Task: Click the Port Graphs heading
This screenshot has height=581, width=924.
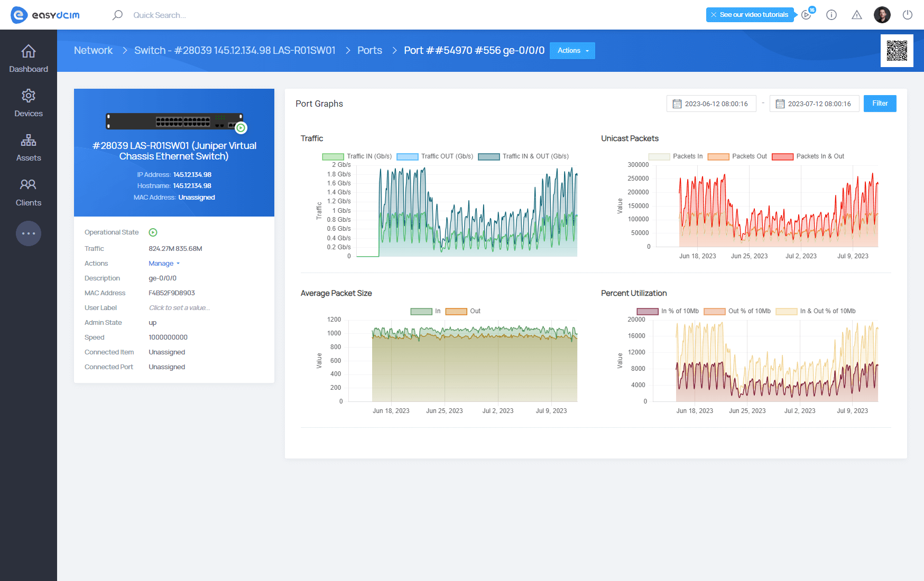Action: tap(319, 104)
